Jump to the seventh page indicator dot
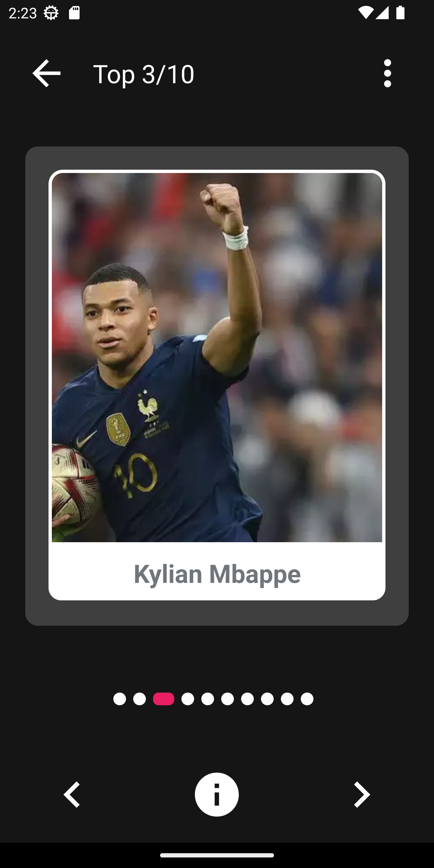The image size is (434, 868). click(x=247, y=699)
